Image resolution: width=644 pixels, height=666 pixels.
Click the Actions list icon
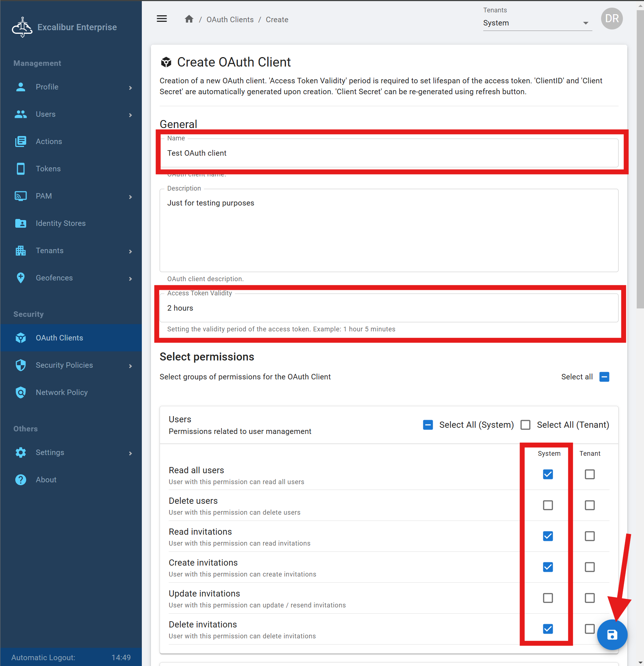pyautogui.click(x=21, y=141)
